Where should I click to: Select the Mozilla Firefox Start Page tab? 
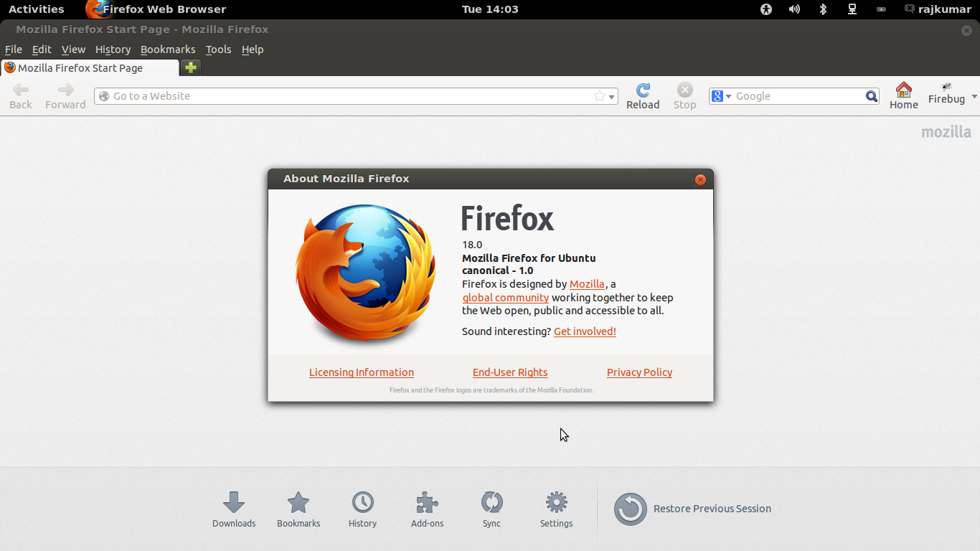(90, 67)
